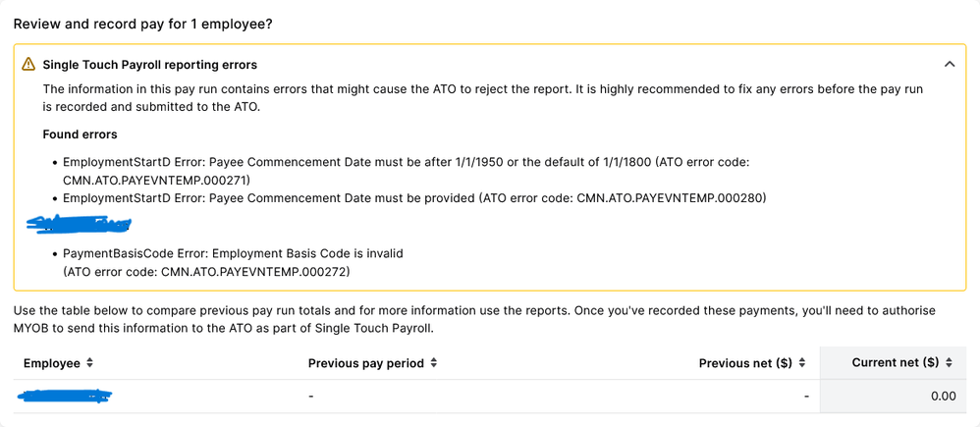Click the sort arrows beside Employee

pos(89,363)
